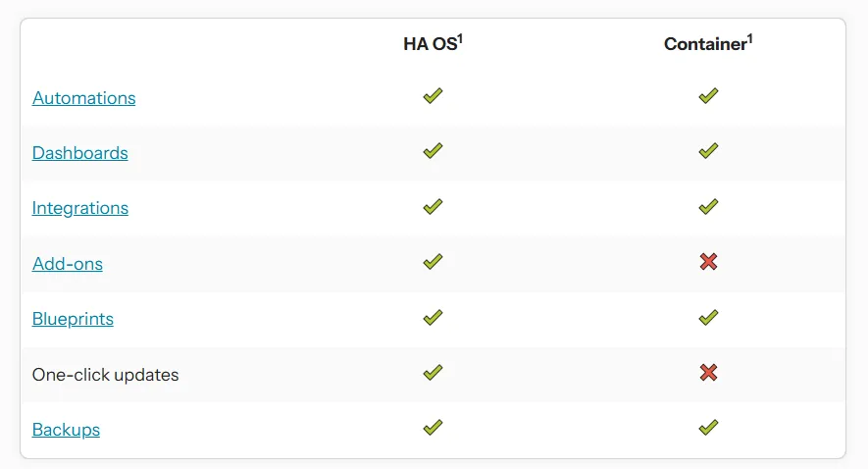Viewport: 868px width, 469px height.
Task: Click the Container checkmark for Automations
Action: pos(708,96)
